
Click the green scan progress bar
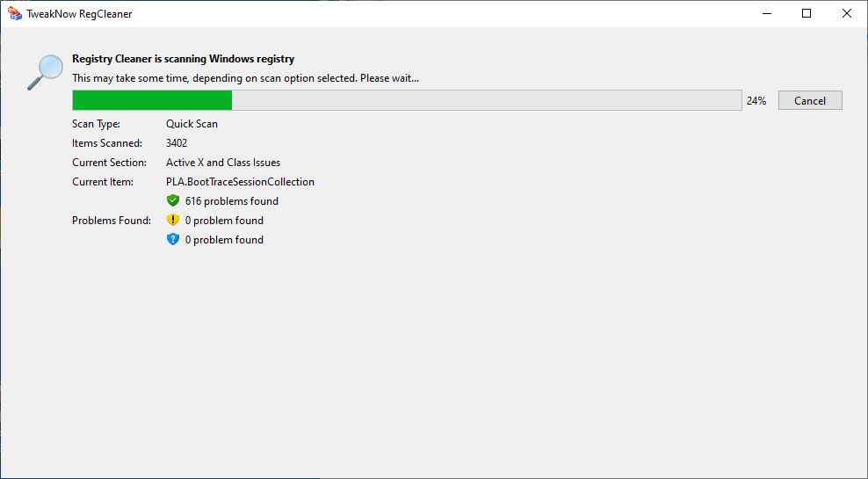click(407, 100)
